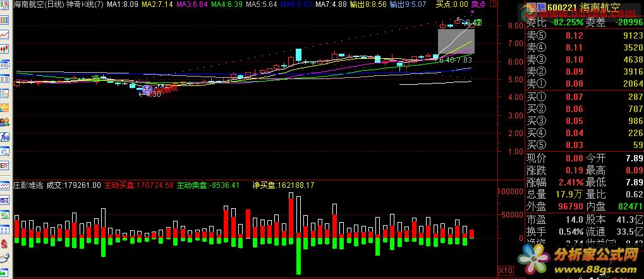The height and width of the screenshot is (279, 644).
Task: Click the 买② row price 8.06
Action: 574,109
